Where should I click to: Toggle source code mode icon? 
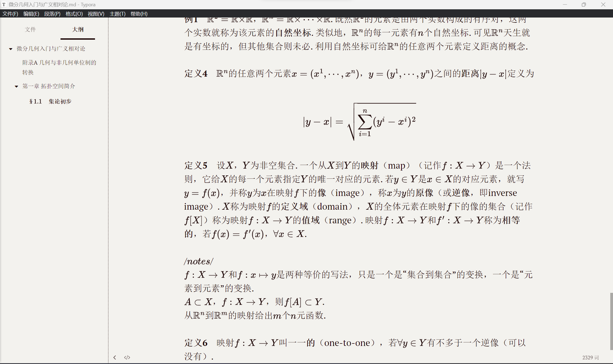coord(127,357)
